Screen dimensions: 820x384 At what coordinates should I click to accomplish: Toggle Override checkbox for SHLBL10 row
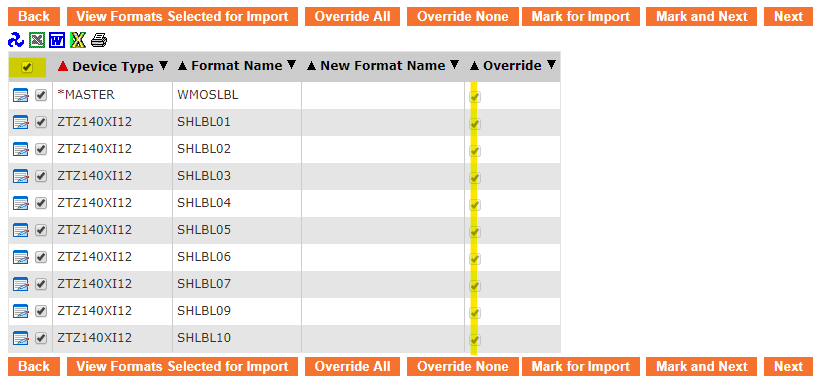tap(475, 340)
